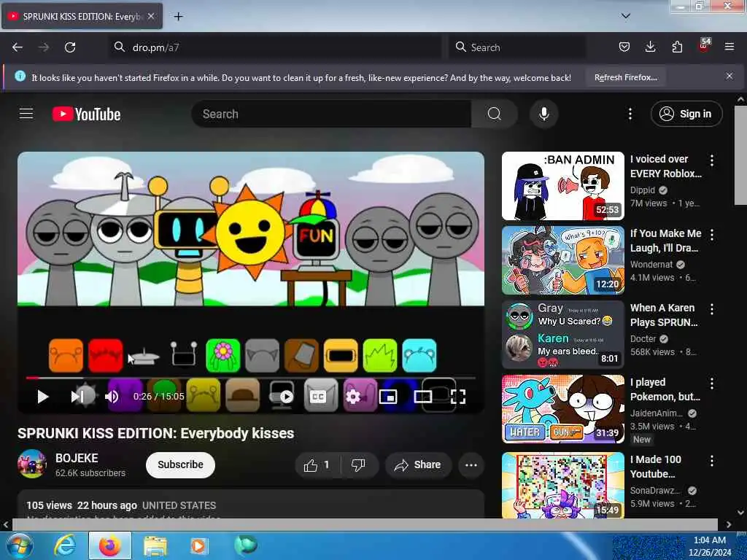This screenshot has width=747, height=560.
Task: Switch to theater mode
Action: (x=423, y=396)
